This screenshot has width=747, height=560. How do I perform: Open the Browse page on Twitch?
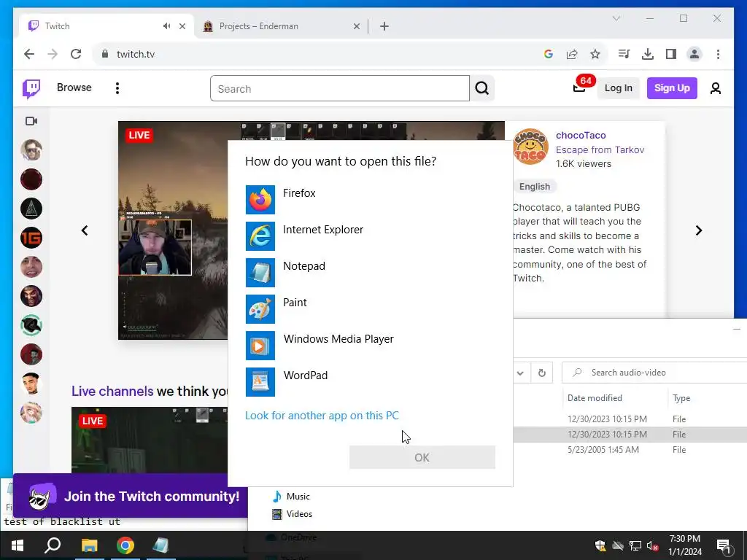click(74, 87)
